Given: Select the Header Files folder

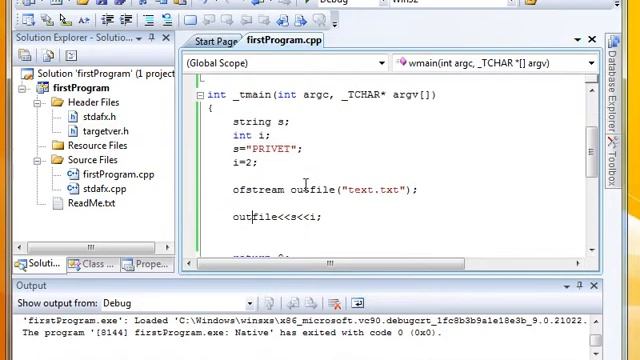Looking at the screenshot, I should [93, 102].
